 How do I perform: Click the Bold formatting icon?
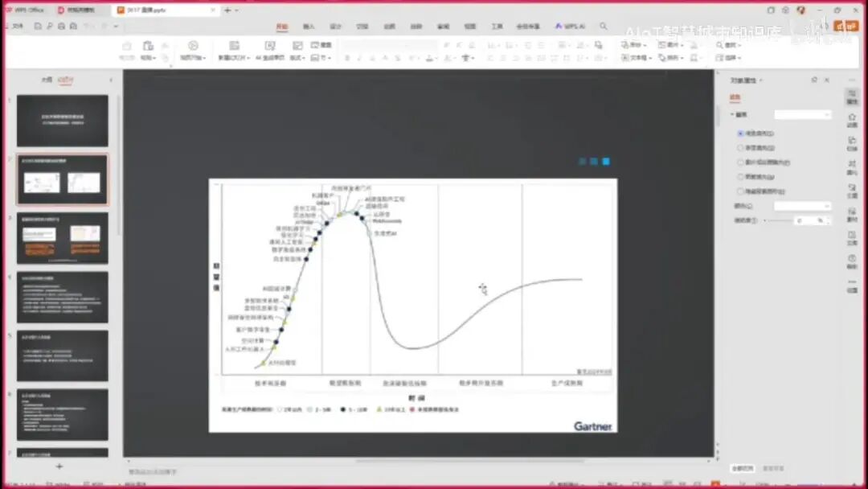click(x=347, y=58)
